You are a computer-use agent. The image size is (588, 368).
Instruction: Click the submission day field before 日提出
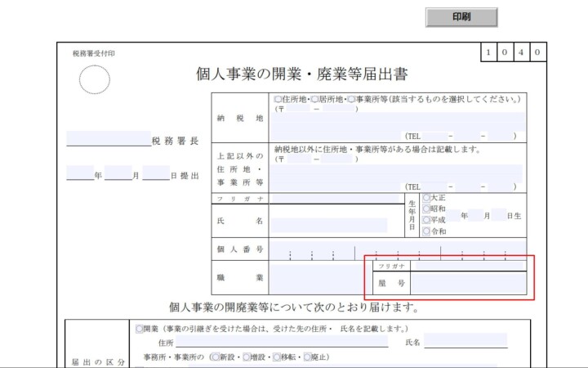point(156,173)
